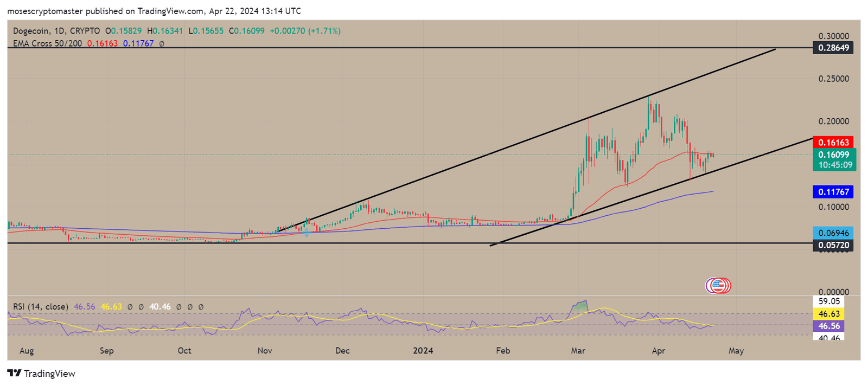This screenshot has width=868, height=386.
Task: Select the red 0.16163 EMA price label
Action: tap(833, 143)
